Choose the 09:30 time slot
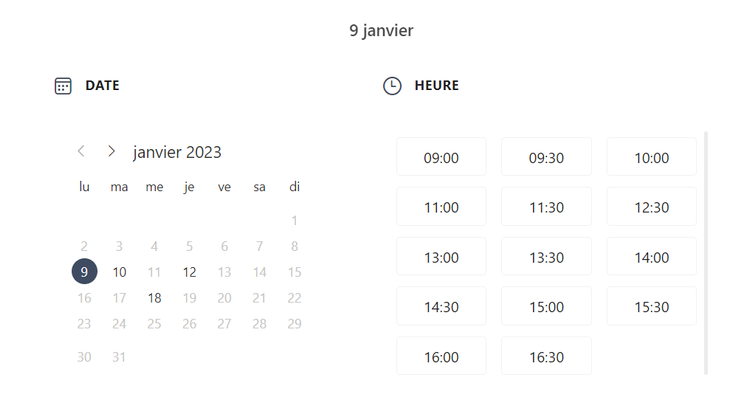The width and height of the screenshot is (747, 400). 546,157
